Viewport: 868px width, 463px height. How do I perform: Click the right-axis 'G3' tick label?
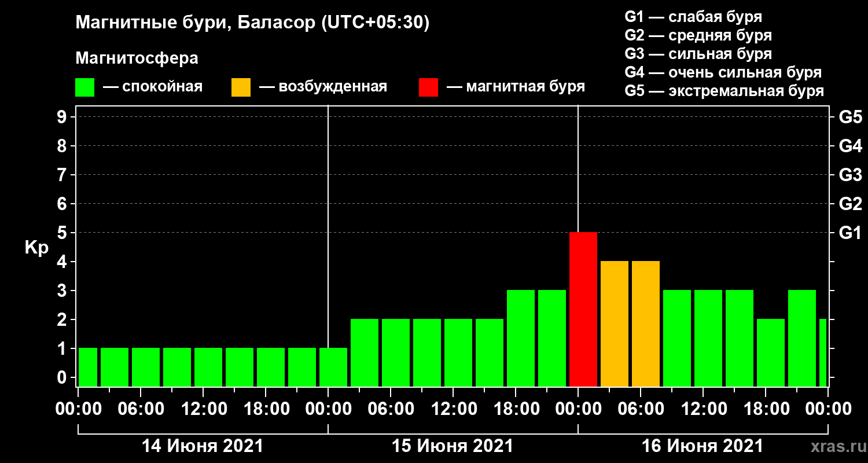pyautogui.click(x=850, y=175)
